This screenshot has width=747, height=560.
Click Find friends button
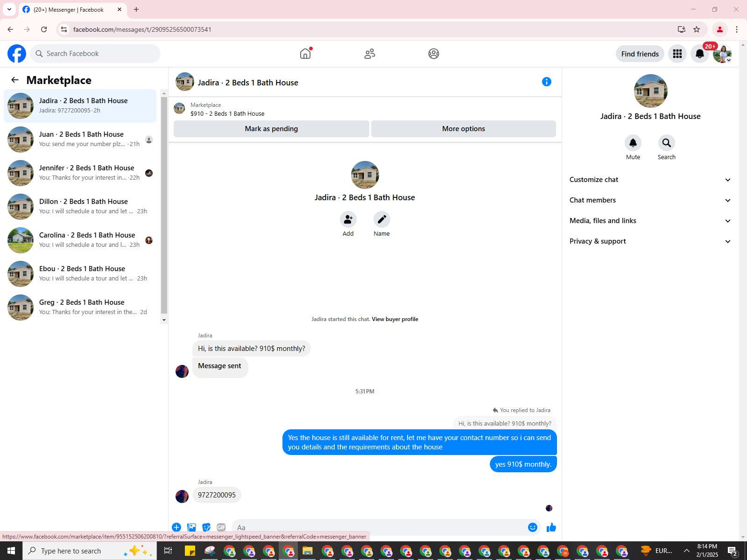point(640,54)
